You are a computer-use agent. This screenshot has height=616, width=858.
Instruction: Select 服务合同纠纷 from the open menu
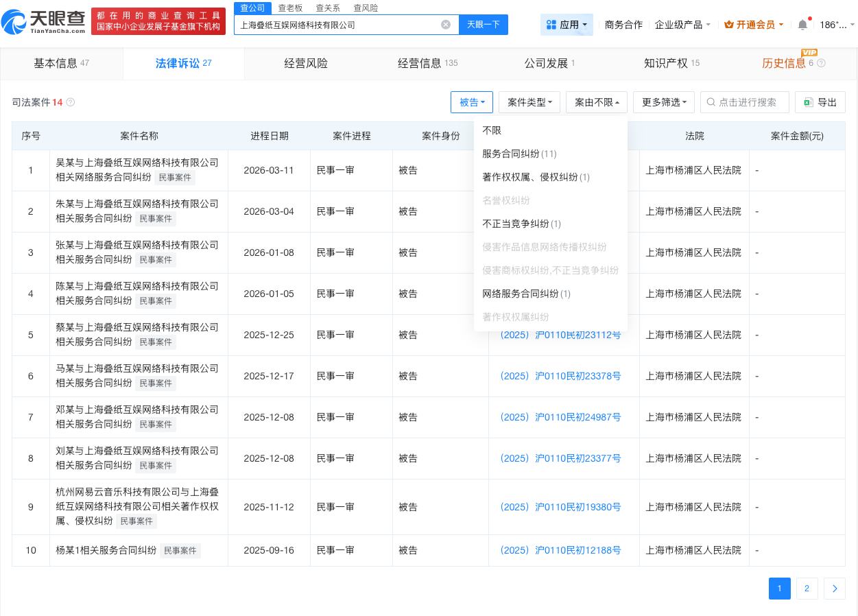(x=519, y=154)
